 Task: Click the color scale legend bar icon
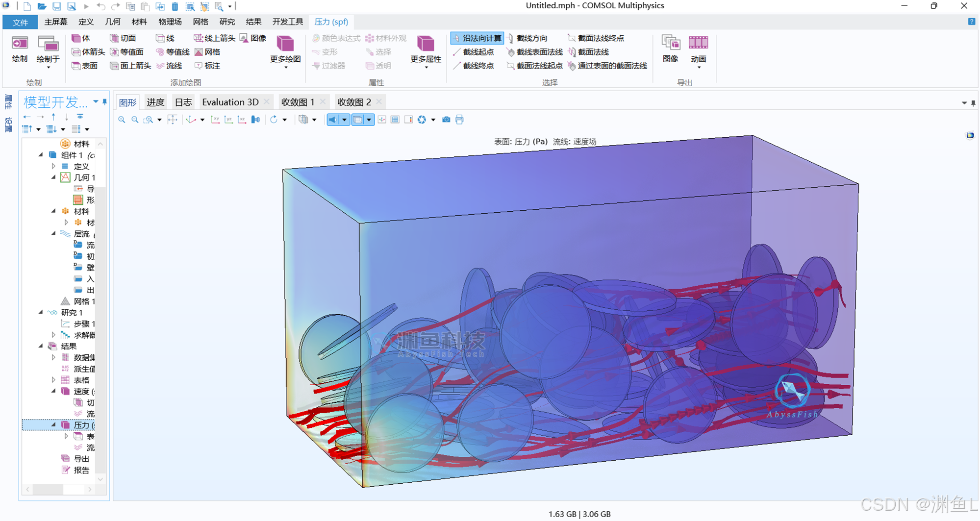pyautogui.click(x=408, y=120)
